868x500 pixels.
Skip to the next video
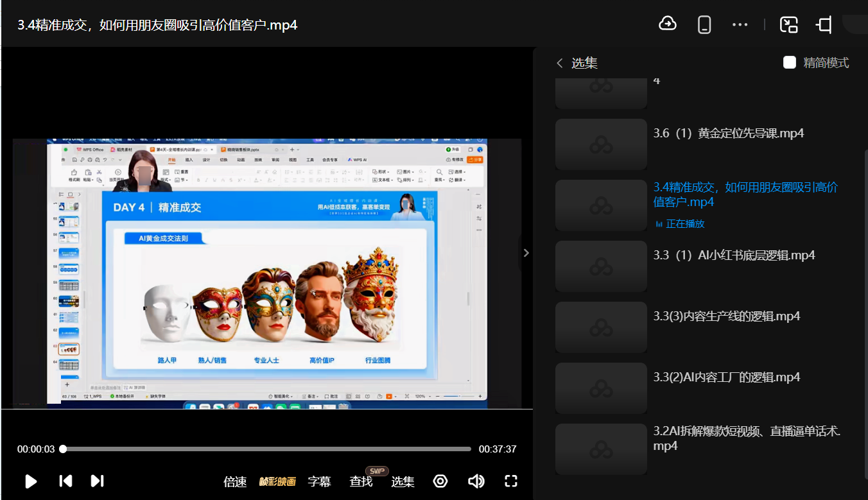pos(97,481)
